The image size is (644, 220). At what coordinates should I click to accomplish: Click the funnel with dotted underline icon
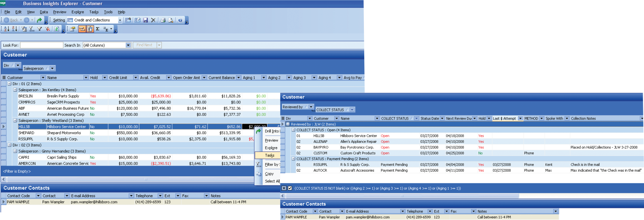pyautogui.click(x=32, y=29)
